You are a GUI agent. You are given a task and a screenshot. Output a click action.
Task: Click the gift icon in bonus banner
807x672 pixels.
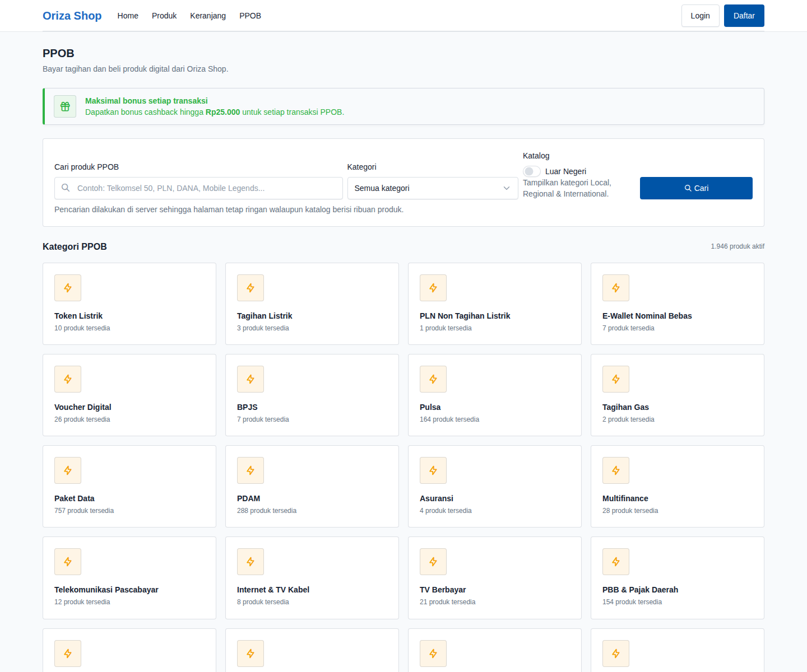pos(65,106)
